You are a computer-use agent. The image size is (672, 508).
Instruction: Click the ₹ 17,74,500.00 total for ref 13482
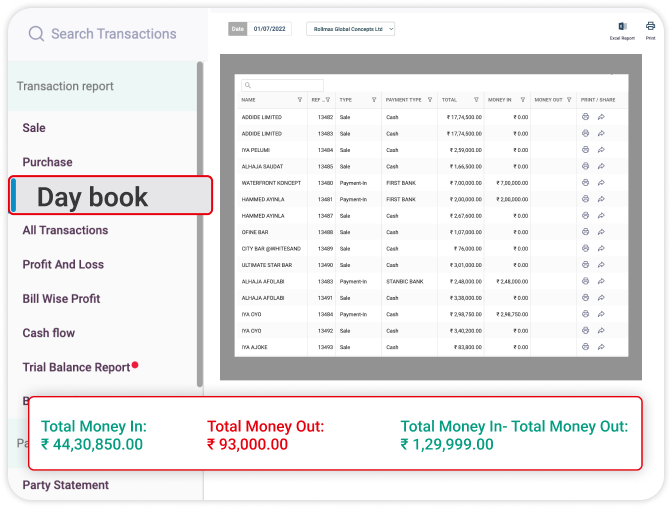point(464,117)
